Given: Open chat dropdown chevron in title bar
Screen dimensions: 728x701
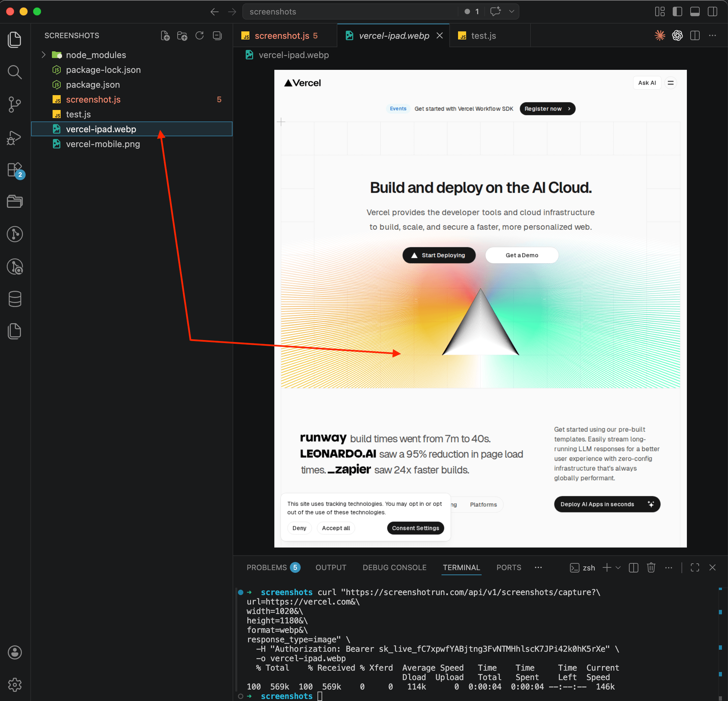Looking at the screenshot, I should pos(512,11).
